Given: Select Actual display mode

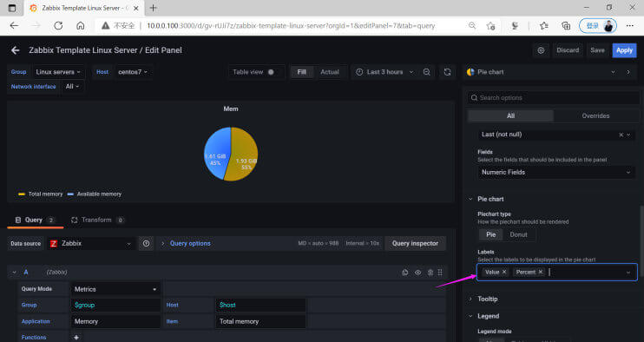Looking at the screenshot, I should click(x=330, y=72).
